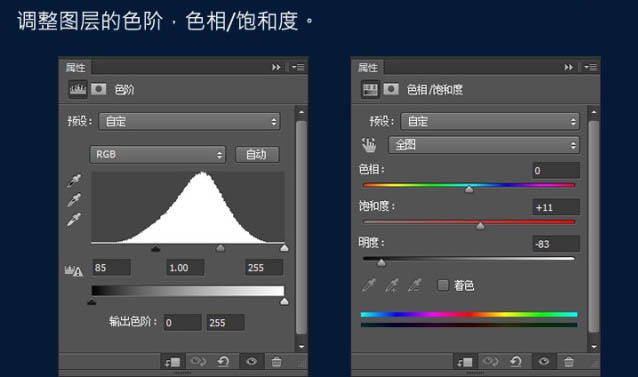Click the 自动 auto button
The image size is (638, 377).
coord(257,155)
